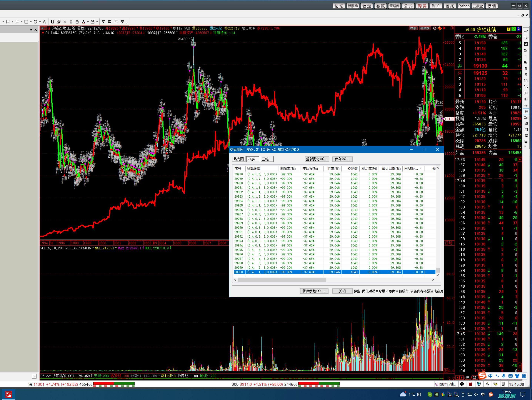Open dropdown arrow next to grid tool
This screenshot has width=532, height=400.
coord(22,22)
